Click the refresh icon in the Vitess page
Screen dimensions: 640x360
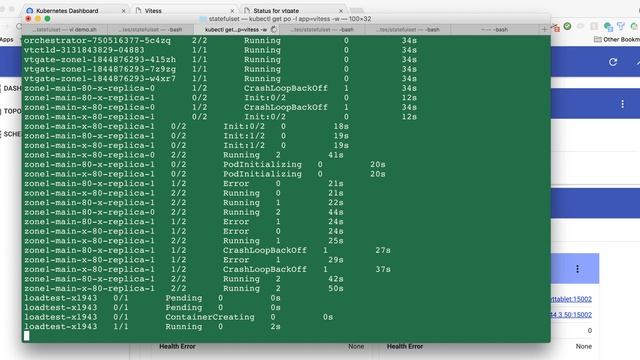[x=613, y=62]
